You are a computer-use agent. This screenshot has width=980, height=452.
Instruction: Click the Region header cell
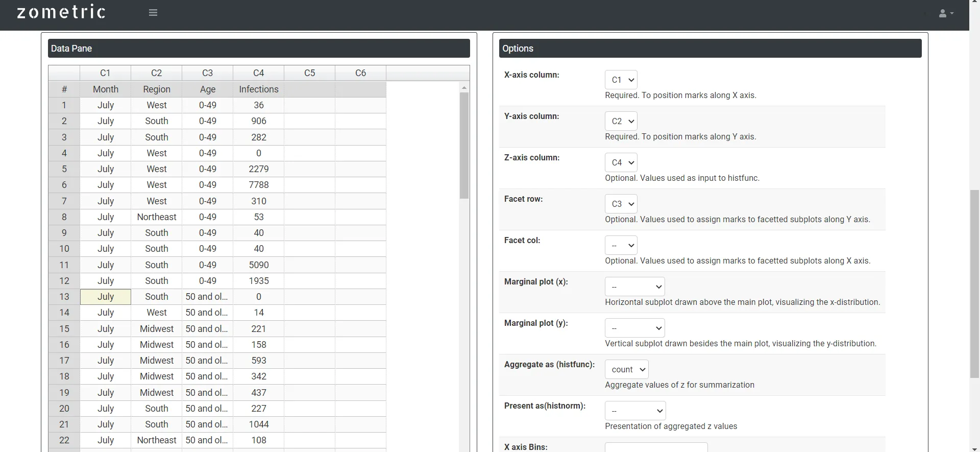coord(157,89)
